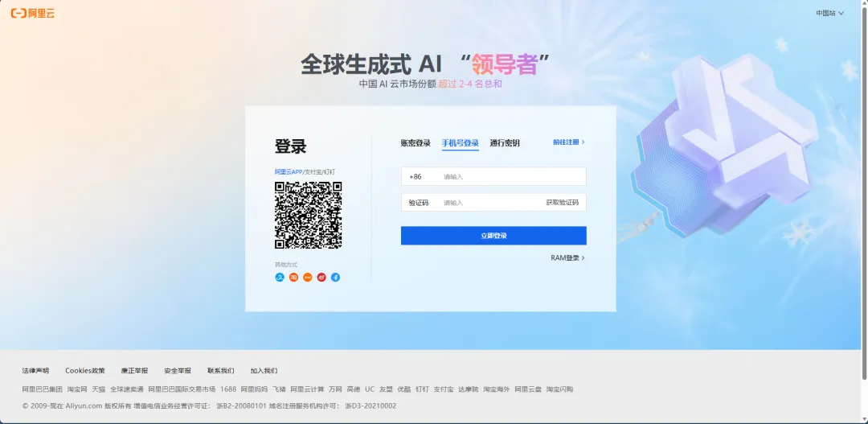Visit the 高德 footer link
Image resolution: width=868 pixels, height=424 pixels.
(x=353, y=389)
